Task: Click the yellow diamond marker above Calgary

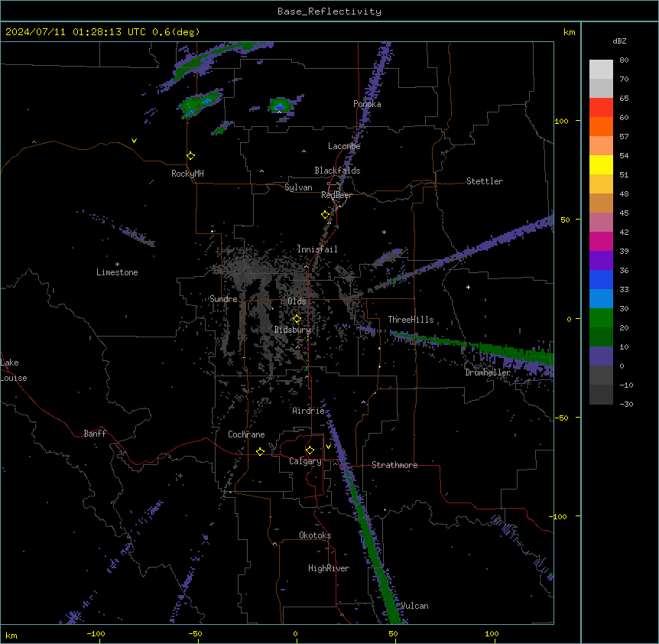Action: (x=310, y=450)
